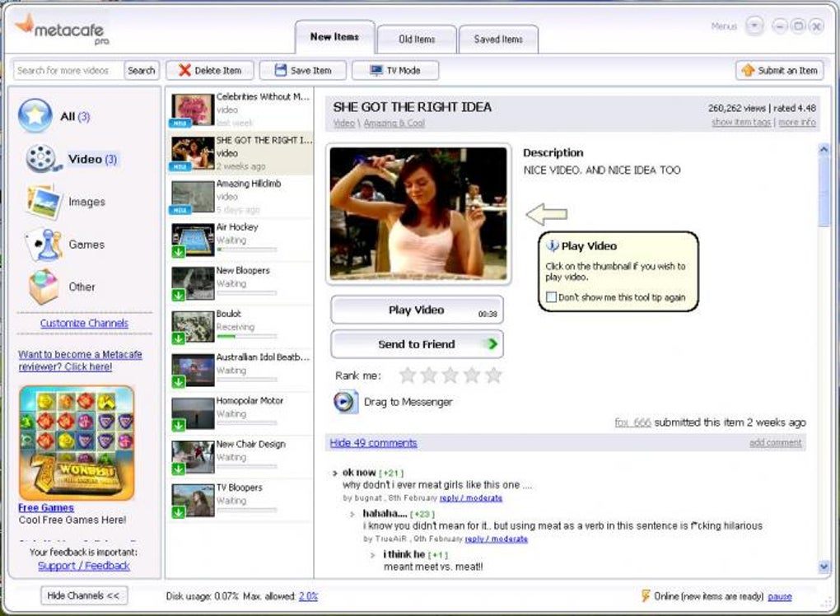Collapse the 'hahaha....' reply arrow
The height and width of the screenshot is (616, 840).
pos(352,514)
